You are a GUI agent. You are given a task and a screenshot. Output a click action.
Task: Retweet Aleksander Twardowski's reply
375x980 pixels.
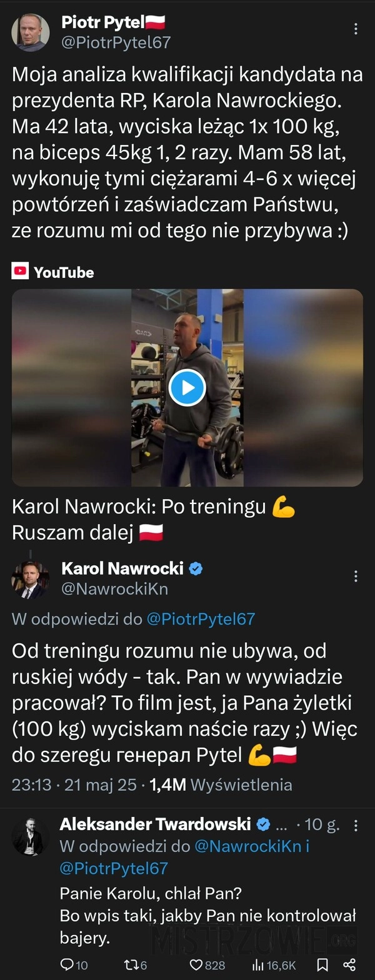coord(136,965)
